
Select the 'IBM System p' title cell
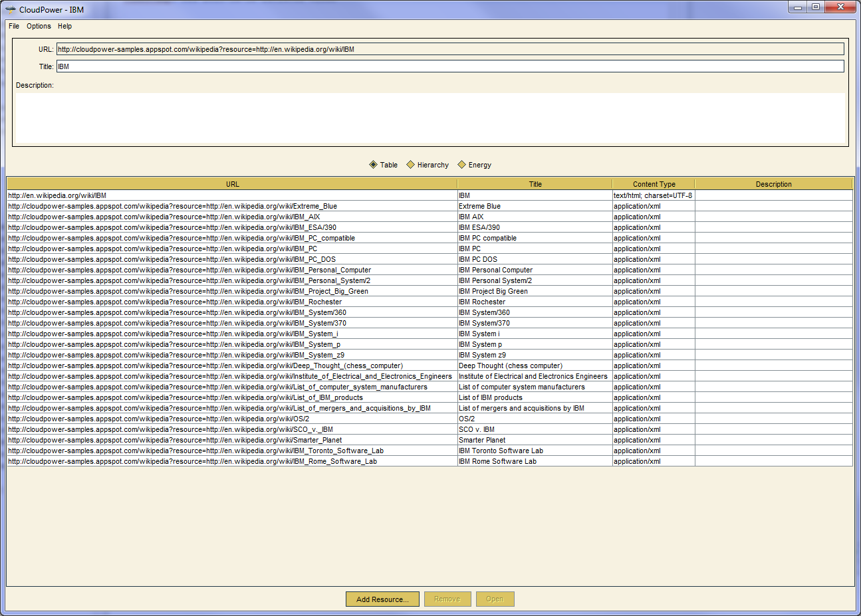coord(535,344)
